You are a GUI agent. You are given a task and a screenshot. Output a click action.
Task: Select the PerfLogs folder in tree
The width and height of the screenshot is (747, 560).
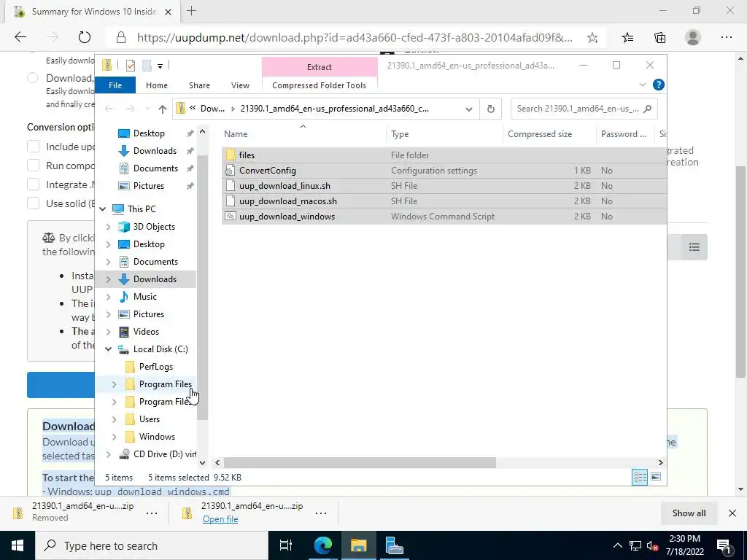156,367
